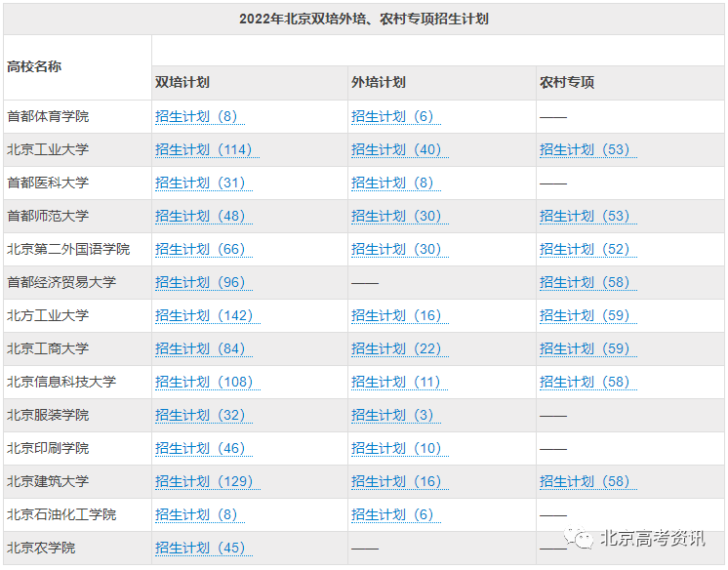This screenshot has height=570, width=728.
Task: Open 北京工业大学 双培计划 招生计划 (114) link
Action: click(x=203, y=150)
